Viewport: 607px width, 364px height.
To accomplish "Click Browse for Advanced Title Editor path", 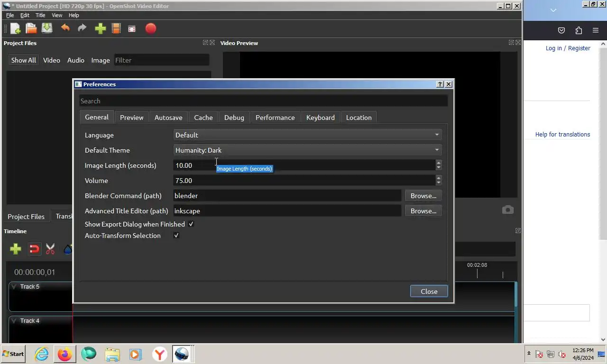I will (x=423, y=211).
